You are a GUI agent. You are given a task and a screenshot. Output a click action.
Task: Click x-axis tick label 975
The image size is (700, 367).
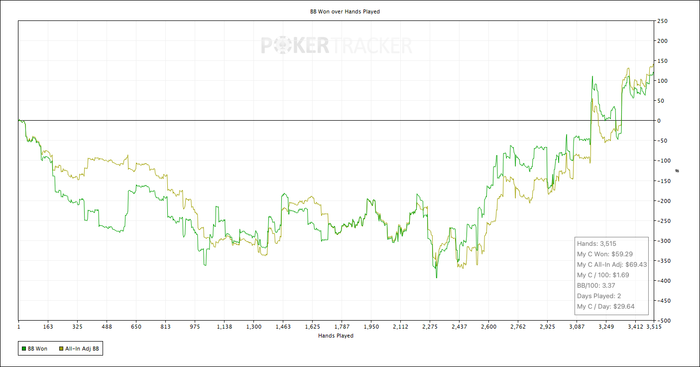195,327
